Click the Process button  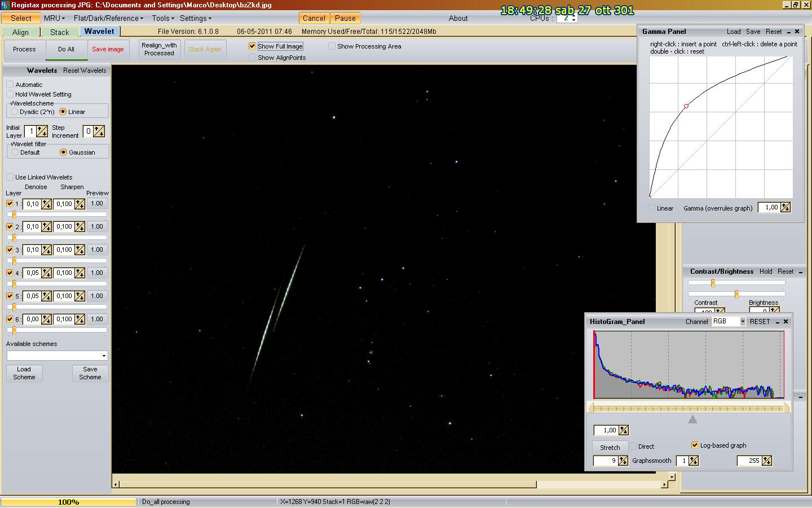[24, 49]
